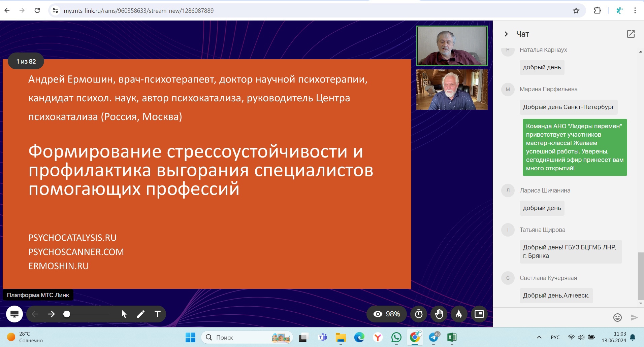644x347 pixels.
Task: Adjust the slide zoom slider handle
Action: pyautogui.click(x=67, y=314)
